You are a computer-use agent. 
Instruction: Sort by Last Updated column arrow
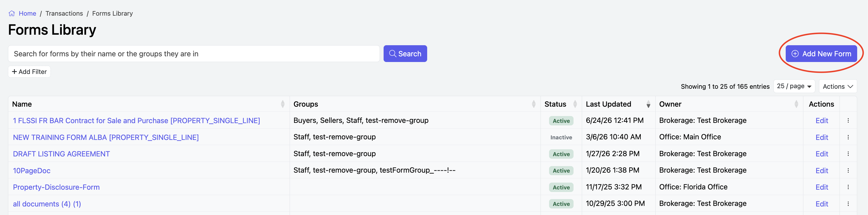tap(648, 104)
